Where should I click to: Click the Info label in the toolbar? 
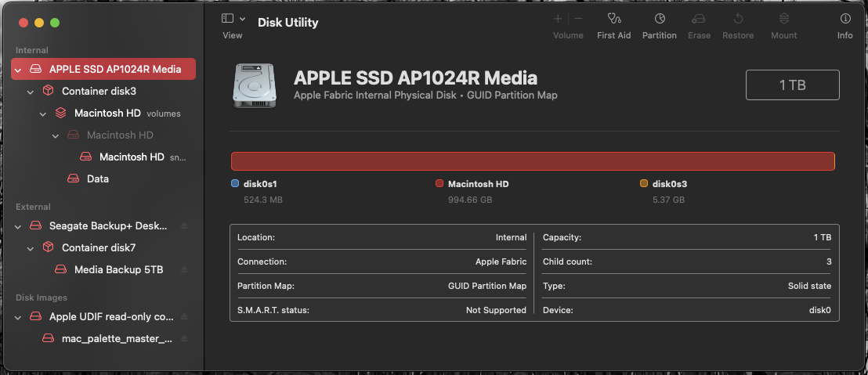pyautogui.click(x=844, y=35)
